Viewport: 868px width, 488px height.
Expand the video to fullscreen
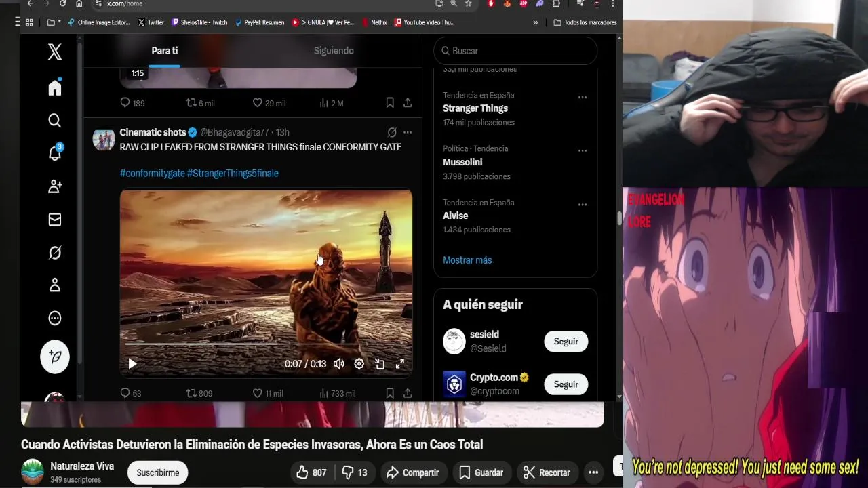tap(400, 364)
